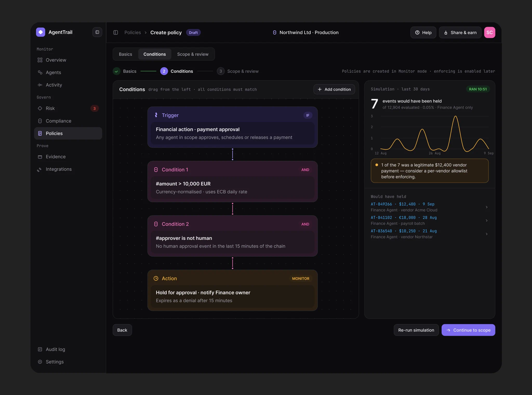This screenshot has height=395, width=532.
Task: Continue to scope step
Action: coord(468,330)
